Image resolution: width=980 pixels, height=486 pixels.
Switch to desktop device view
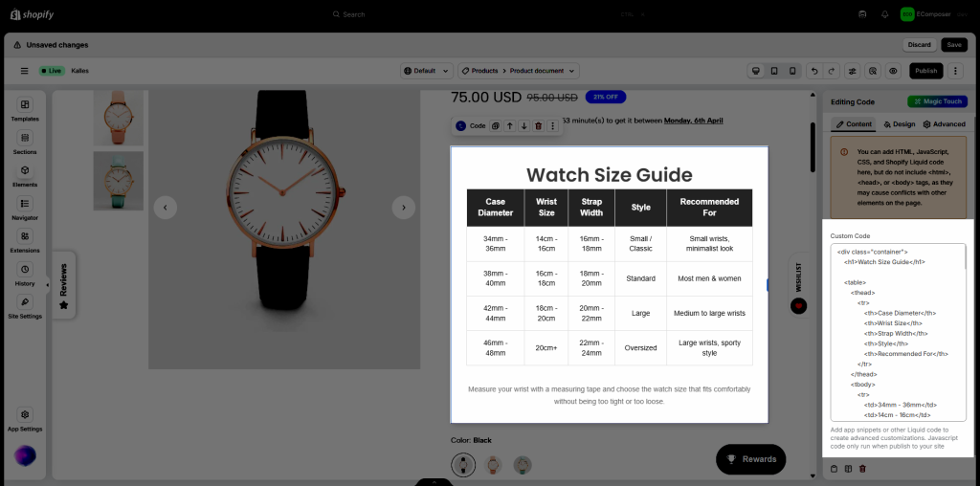click(x=756, y=71)
